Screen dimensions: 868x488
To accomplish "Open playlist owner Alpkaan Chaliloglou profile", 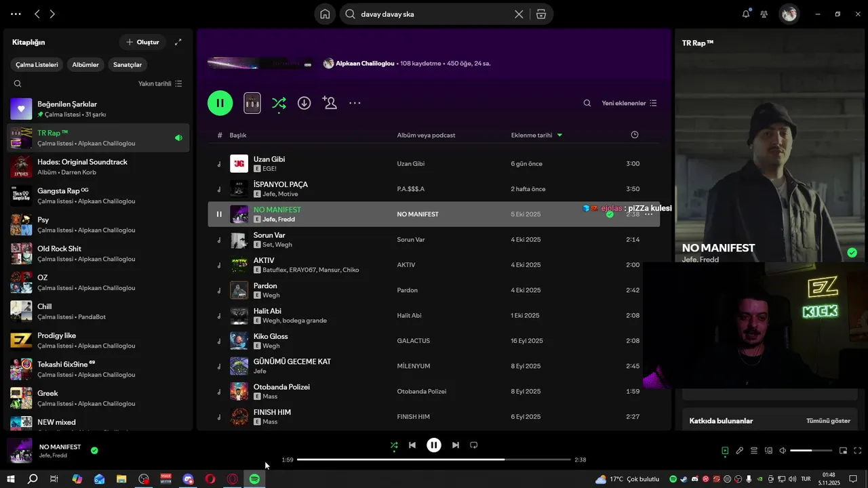I will click(x=365, y=63).
